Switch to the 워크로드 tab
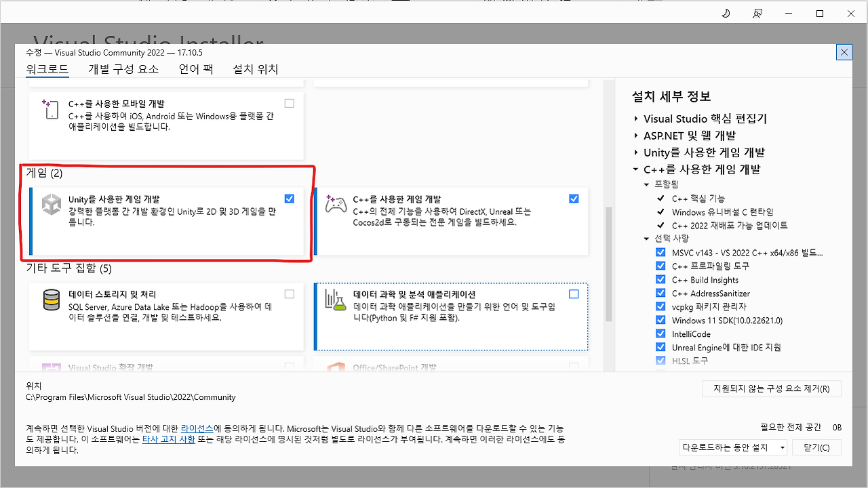The height and width of the screenshot is (488, 868). [47, 69]
